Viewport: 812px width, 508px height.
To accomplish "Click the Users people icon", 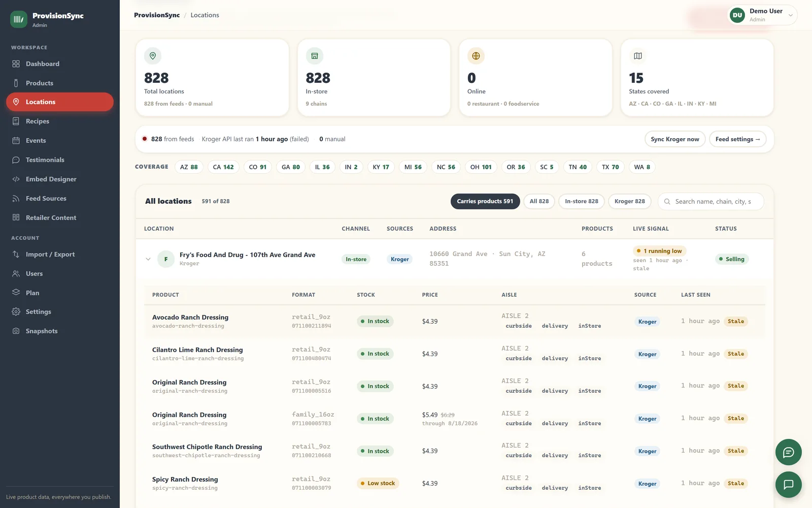I will (16, 274).
